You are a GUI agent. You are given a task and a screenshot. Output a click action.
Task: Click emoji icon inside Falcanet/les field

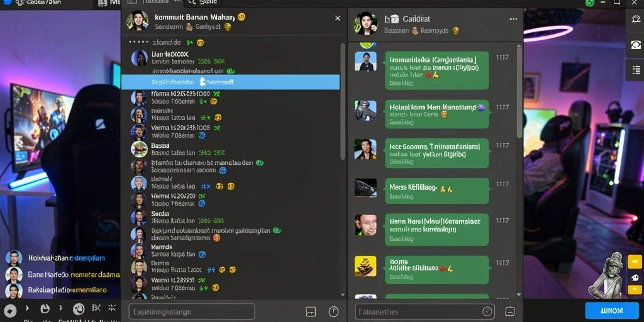pyautogui.click(x=487, y=311)
